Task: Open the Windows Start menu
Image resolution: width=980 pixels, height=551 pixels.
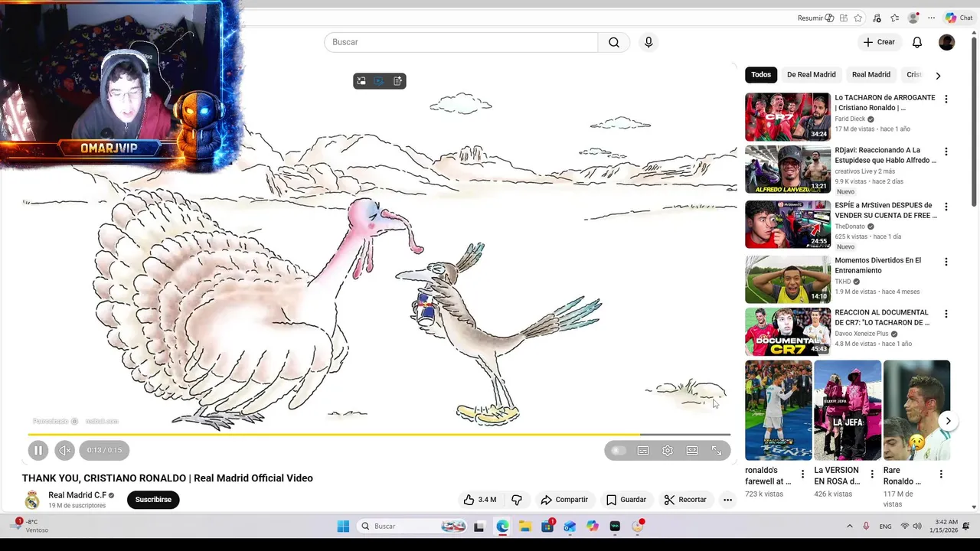Action: pyautogui.click(x=343, y=527)
